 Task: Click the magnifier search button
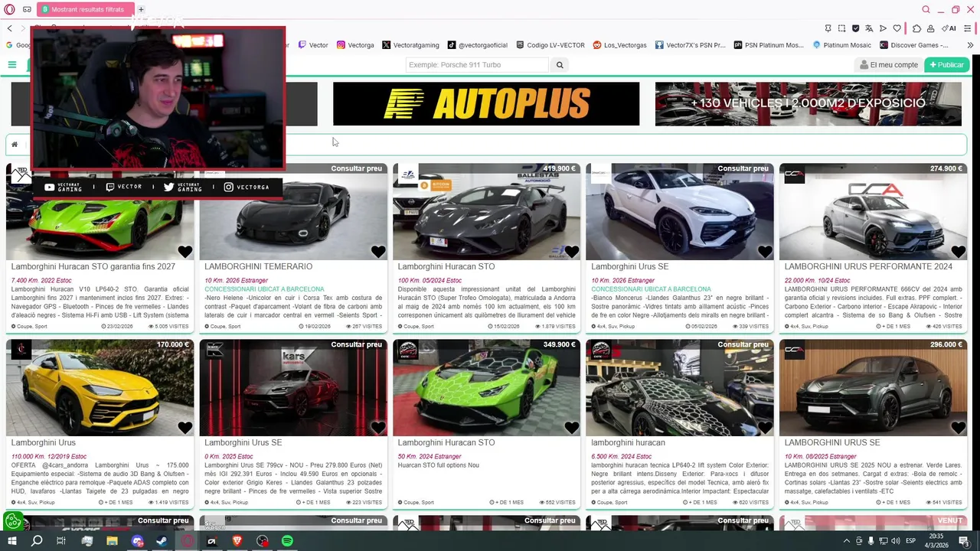[560, 65]
